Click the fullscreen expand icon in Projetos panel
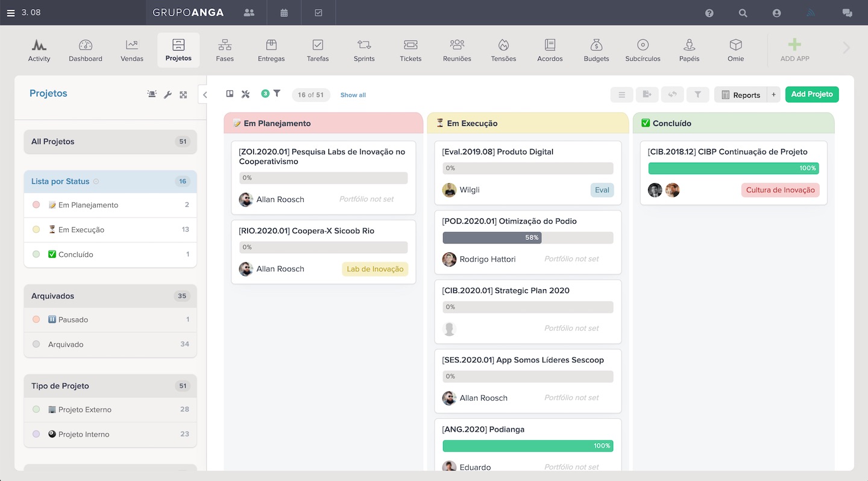 tap(183, 95)
